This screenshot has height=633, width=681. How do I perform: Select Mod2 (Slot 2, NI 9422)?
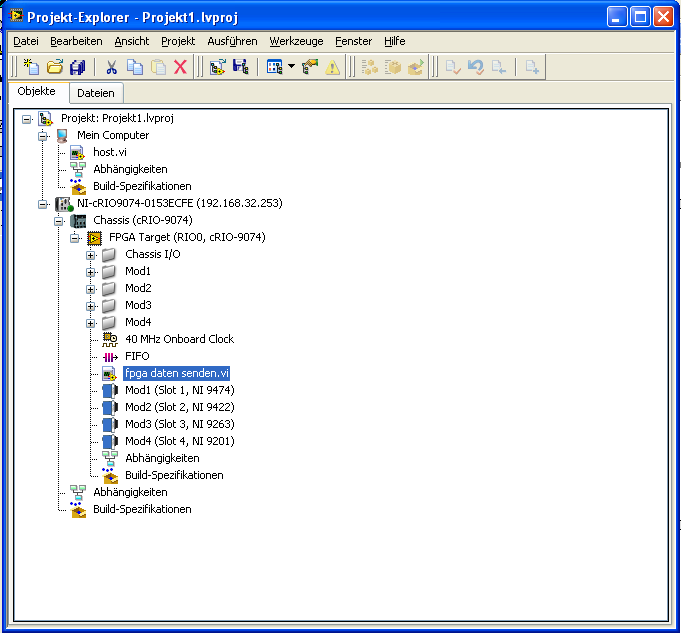[x=180, y=407]
